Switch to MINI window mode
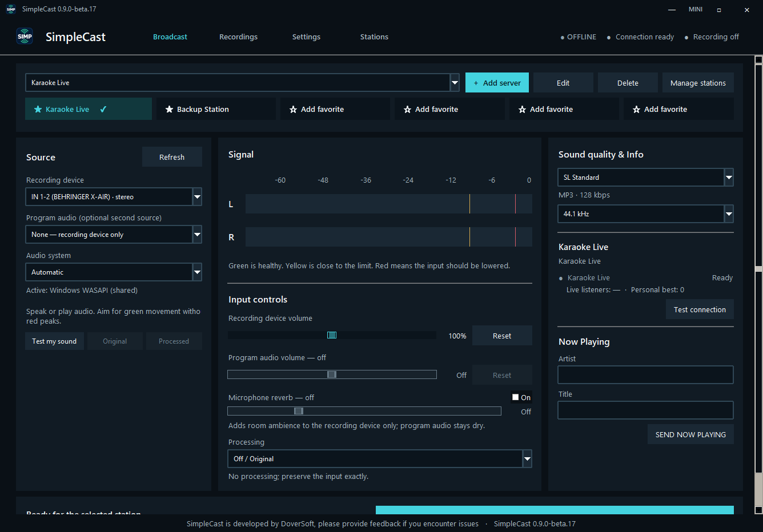763x532 pixels. pos(696,9)
